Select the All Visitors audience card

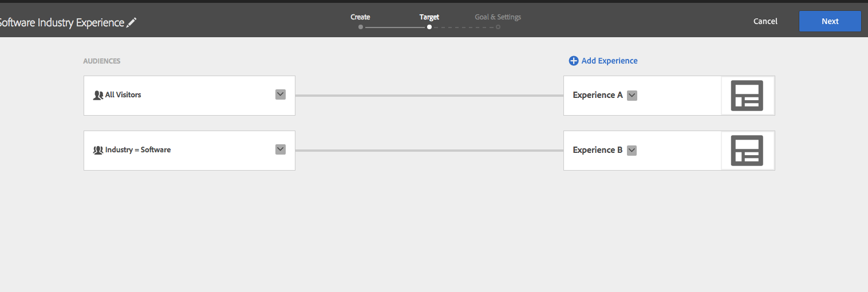[x=190, y=96]
